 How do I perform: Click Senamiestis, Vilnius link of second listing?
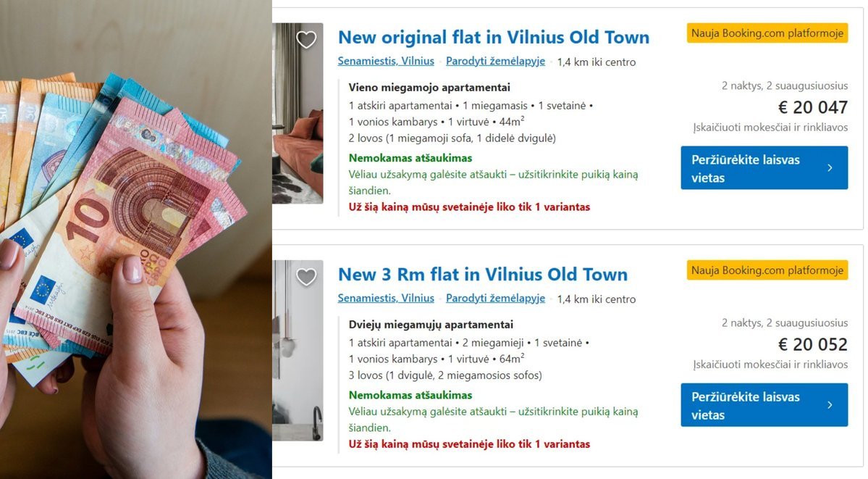point(386,299)
